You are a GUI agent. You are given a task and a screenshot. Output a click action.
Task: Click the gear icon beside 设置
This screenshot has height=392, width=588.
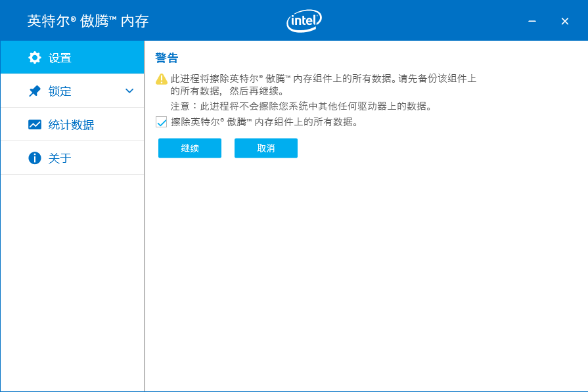pyautogui.click(x=35, y=58)
